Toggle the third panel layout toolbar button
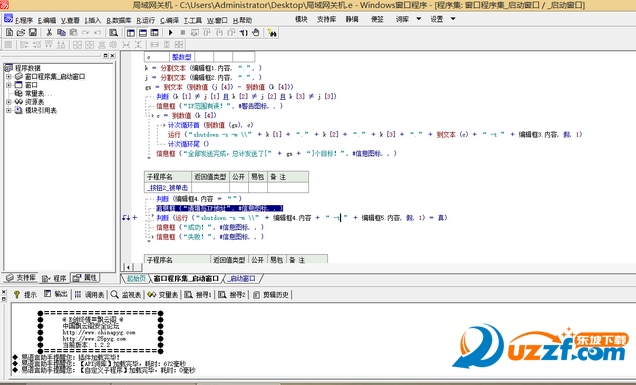Image resolution: width=636 pixels, height=385 pixels. pos(155,33)
